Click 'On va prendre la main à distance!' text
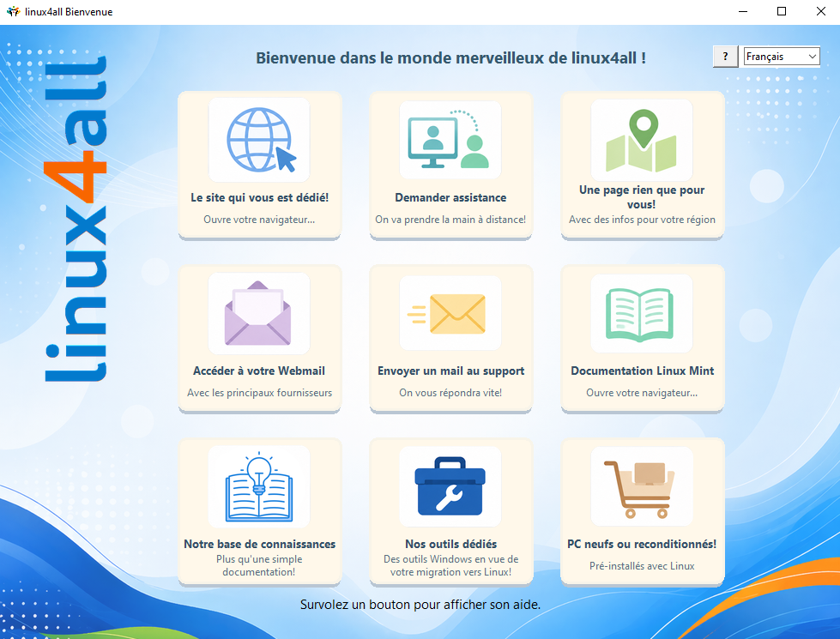Image resolution: width=840 pixels, height=639 pixels. 450,220
